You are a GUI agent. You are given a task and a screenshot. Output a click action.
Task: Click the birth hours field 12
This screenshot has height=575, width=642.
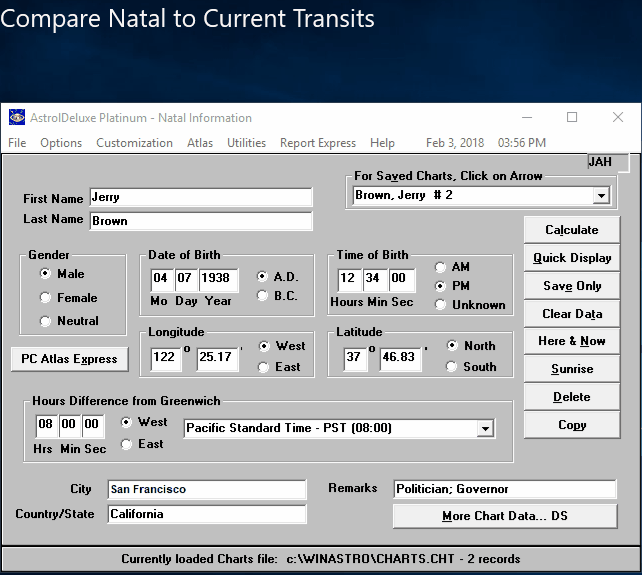tap(349, 280)
